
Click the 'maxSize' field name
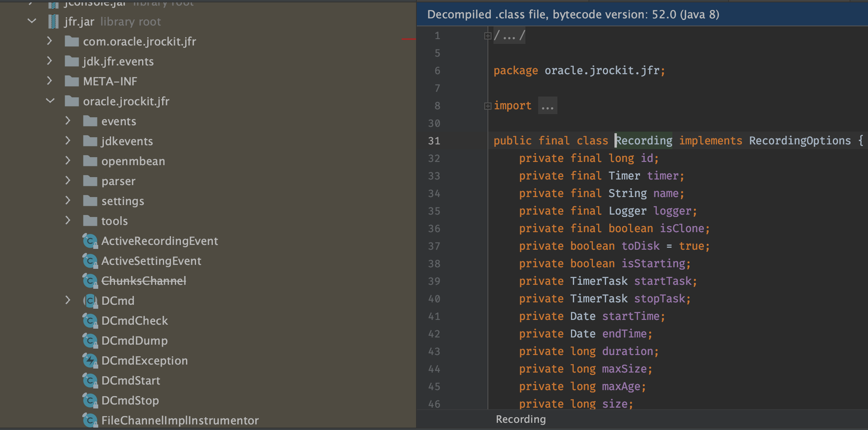[624, 369]
